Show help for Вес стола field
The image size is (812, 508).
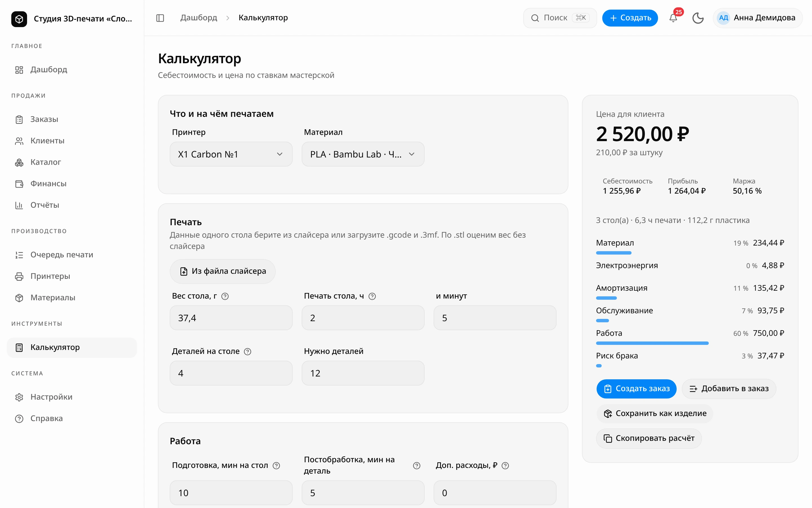pos(225,296)
